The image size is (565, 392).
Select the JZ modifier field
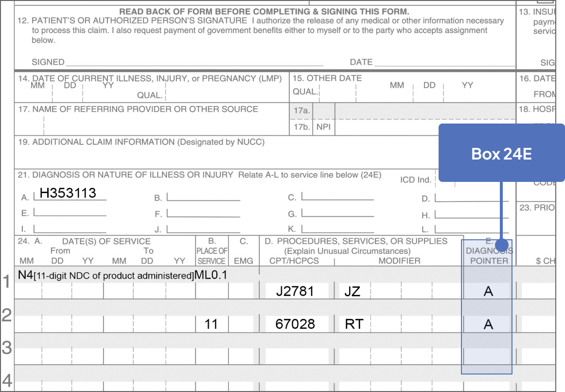pyautogui.click(x=353, y=290)
